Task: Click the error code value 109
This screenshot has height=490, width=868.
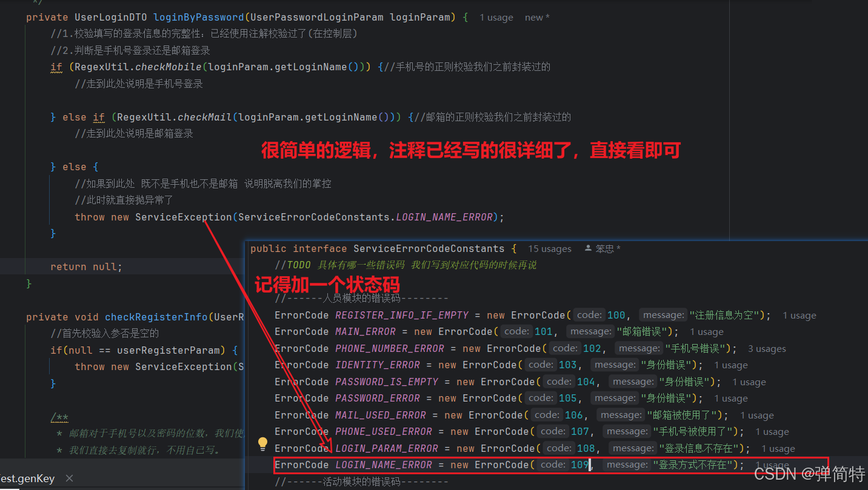Action: click(x=579, y=465)
